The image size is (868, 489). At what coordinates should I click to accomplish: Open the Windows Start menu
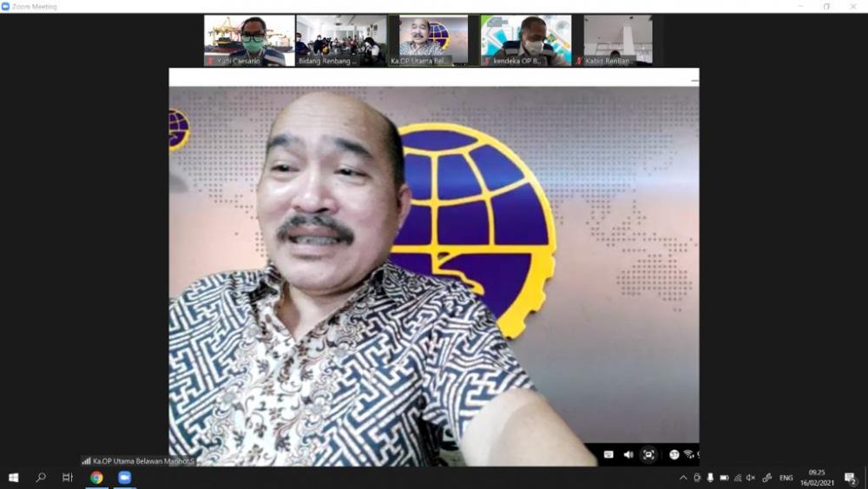(13, 478)
